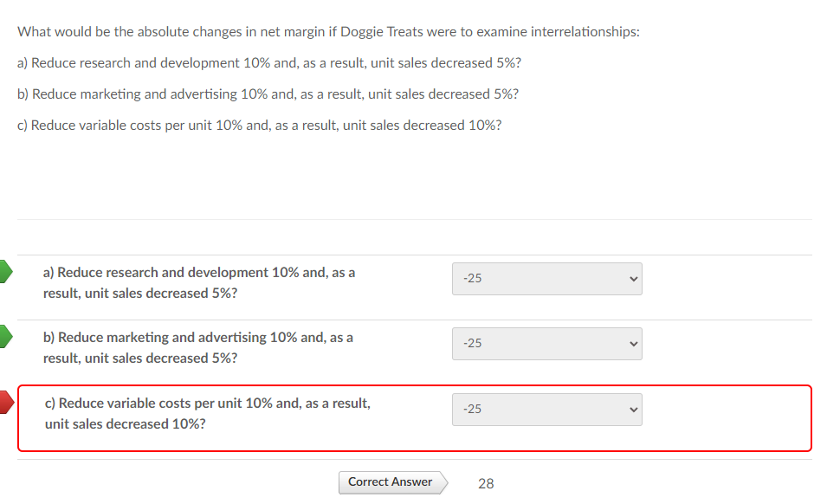This screenshot has width=827, height=504.
Task: Click the green correct arrow beside question b
Action: click(x=4, y=336)
